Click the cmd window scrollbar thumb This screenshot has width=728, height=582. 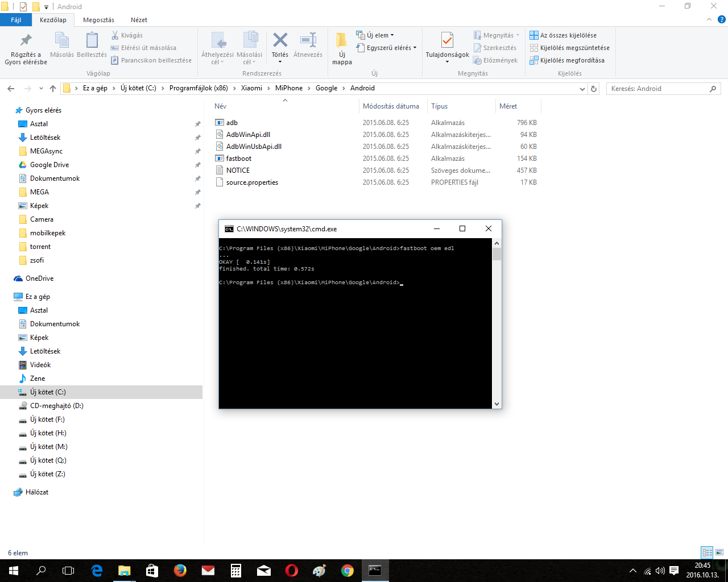(497, 254)
